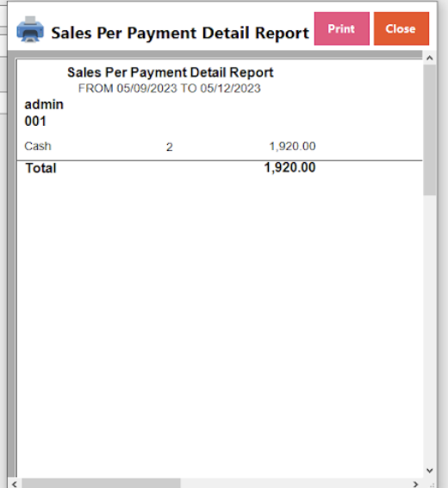Image resolution: width=448 pixels, height=488 pixels.
Task: Click the admin user heading
Action: 44,104
